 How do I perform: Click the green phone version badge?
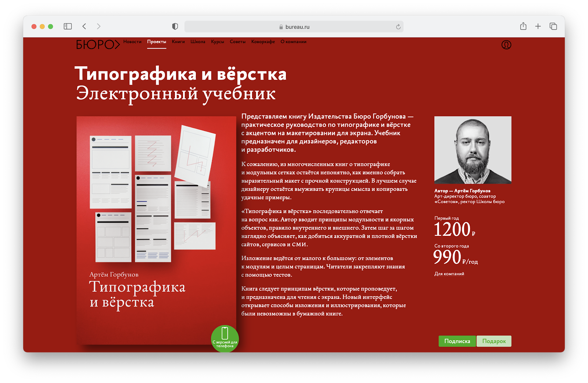coord(225,338)
